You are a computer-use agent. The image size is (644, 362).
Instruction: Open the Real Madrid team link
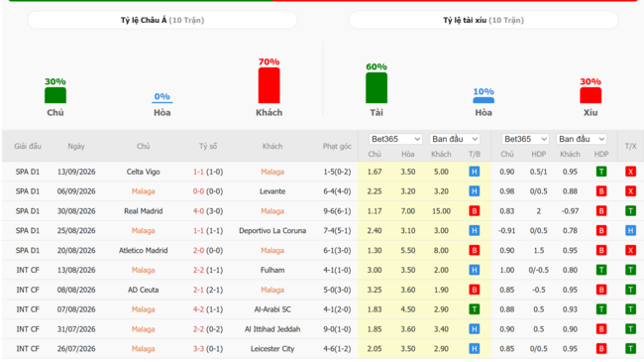[143, 211]
